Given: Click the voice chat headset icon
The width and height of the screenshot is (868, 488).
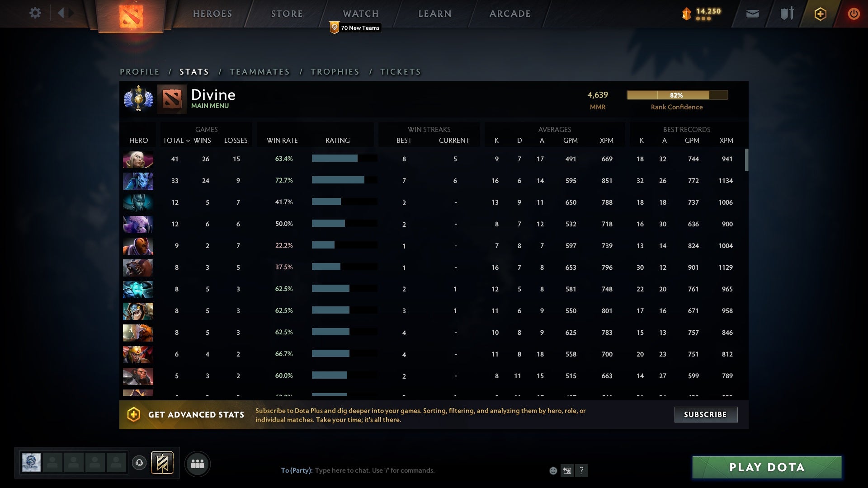Looking at the screenshot, I should pyautogui.click(x=140, y=462).
